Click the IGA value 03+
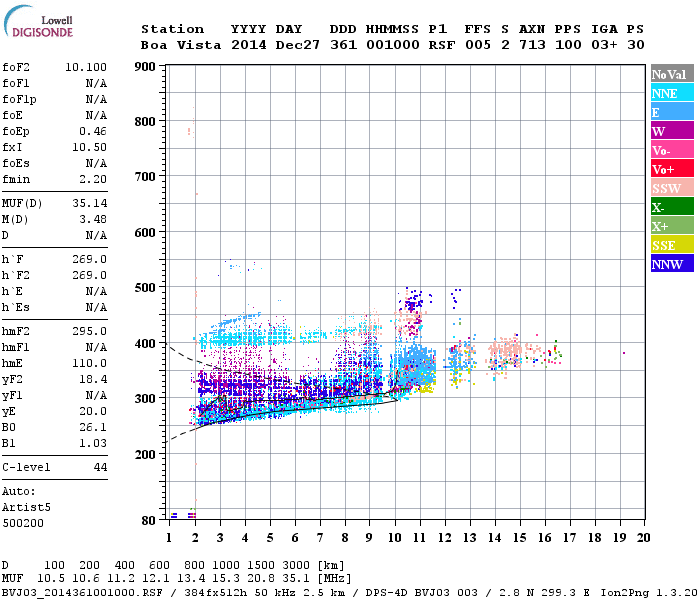 (x=604, y=45)
